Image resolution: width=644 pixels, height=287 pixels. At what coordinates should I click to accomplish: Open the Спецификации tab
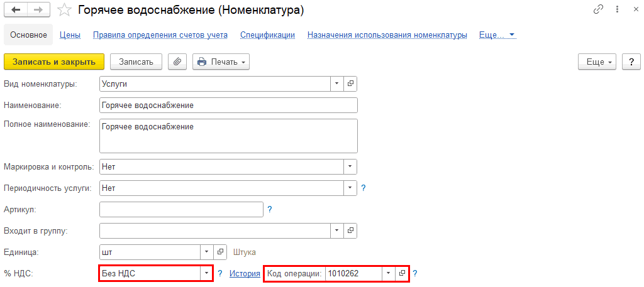click(267, 35)
